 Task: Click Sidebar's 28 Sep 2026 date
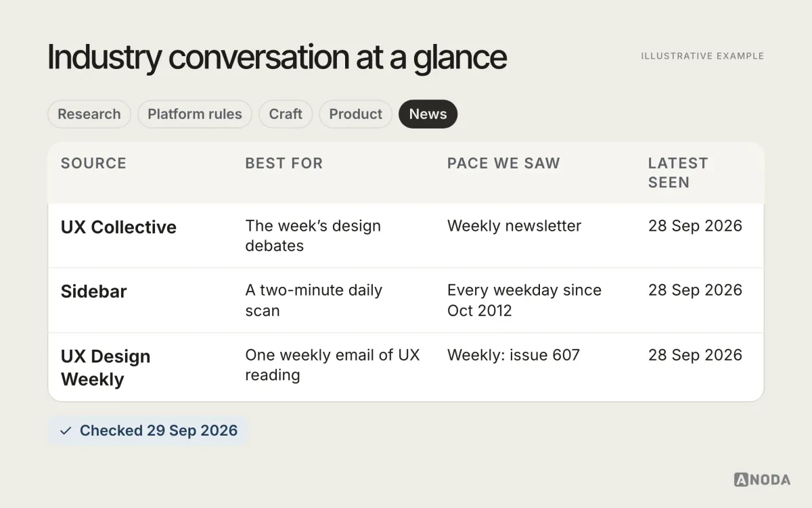pyautogui.click(x=695, y=290)
